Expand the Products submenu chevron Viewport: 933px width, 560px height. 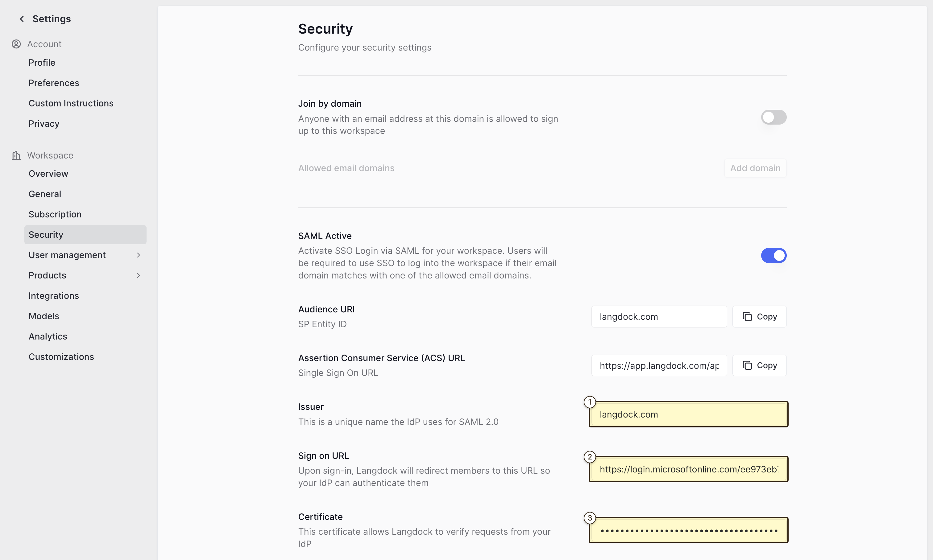139,275
